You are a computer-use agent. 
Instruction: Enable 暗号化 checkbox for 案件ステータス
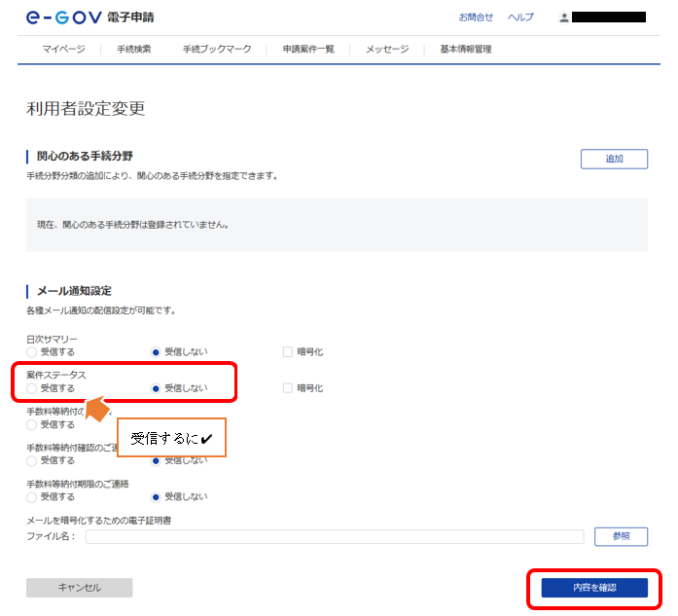[x=288, y=388]
